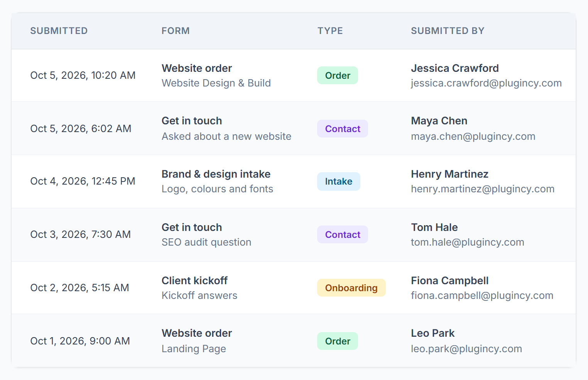Select 'SEO audit question' subtitle

coord(206,242)
